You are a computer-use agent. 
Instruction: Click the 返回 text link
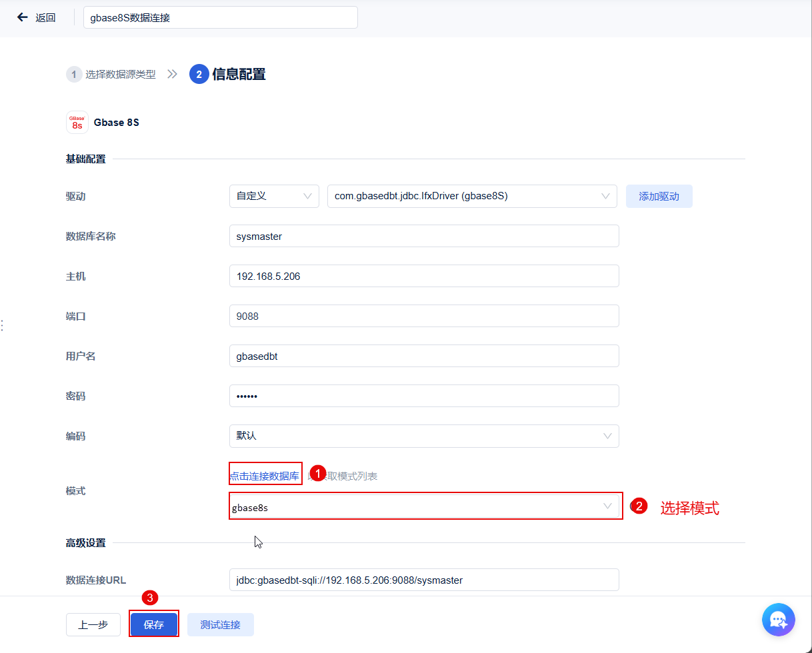(x=45, y=17)
